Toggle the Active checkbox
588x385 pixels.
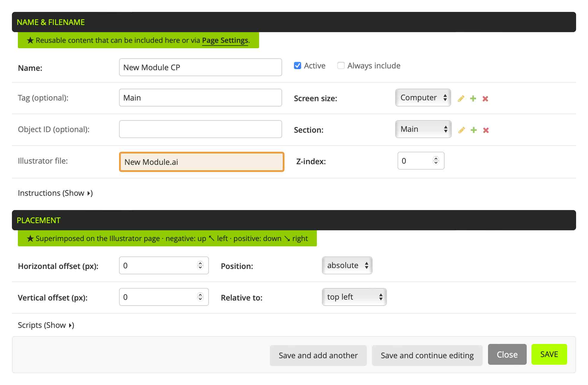click(x=297, y=65)
